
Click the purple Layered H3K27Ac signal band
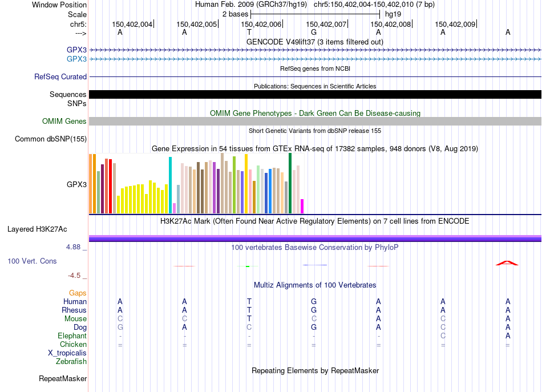pyautogui.click(x=316, y=238)
